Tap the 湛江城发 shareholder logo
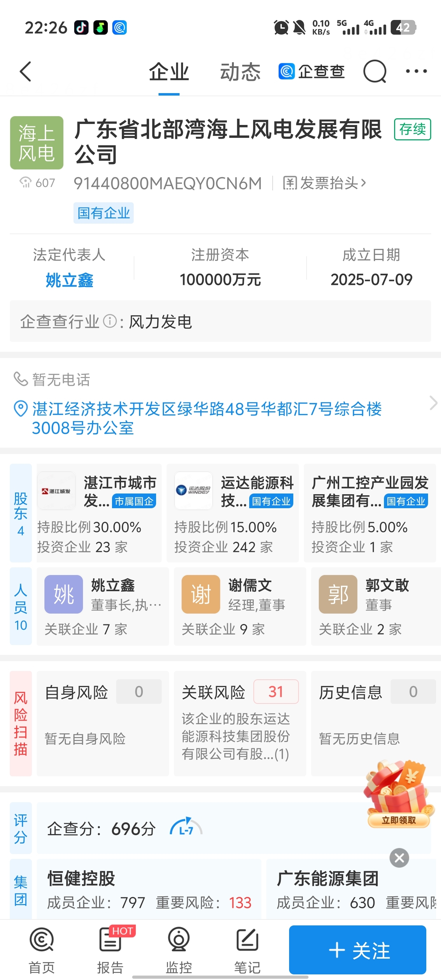This screenshot has height=980, width=441. tap(56, 491)
